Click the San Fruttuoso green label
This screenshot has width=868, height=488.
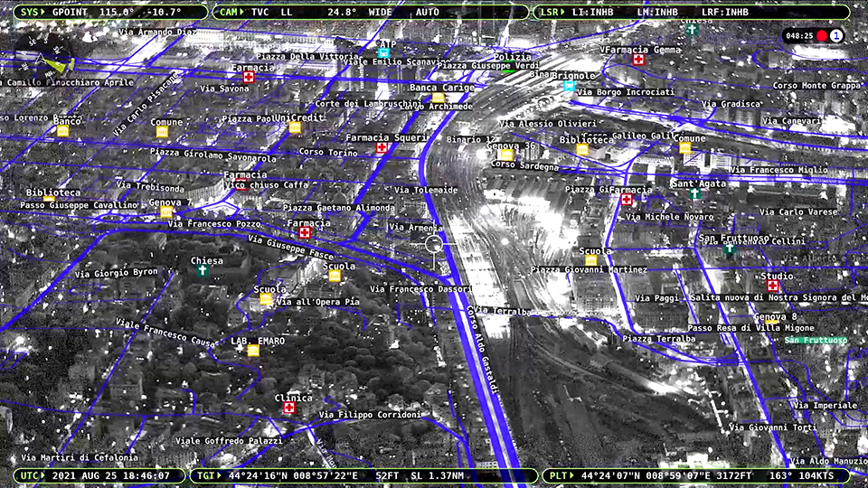816,340
